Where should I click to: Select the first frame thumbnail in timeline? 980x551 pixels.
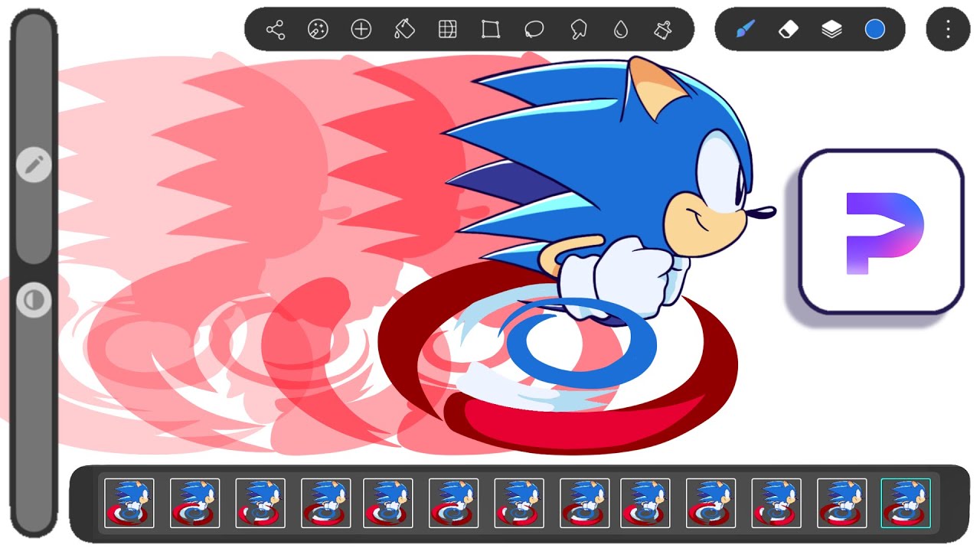point(129,503)
